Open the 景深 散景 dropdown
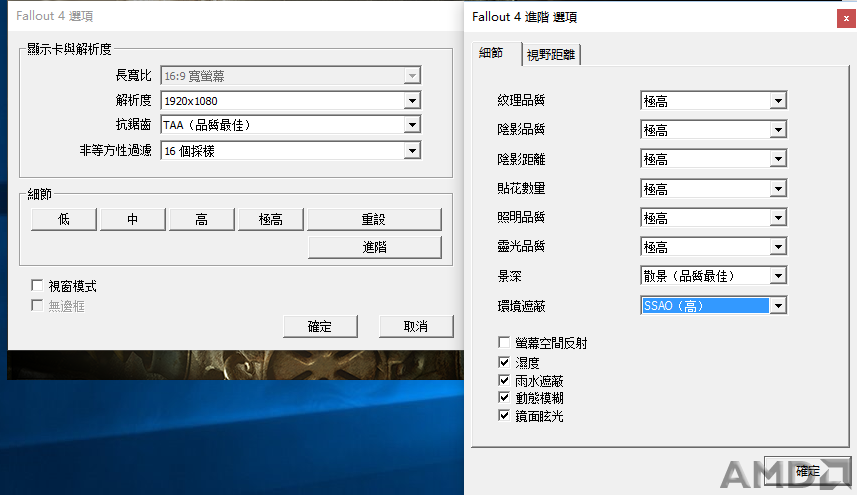This screenshot has height=495, width=857. (x=713, y=275)
